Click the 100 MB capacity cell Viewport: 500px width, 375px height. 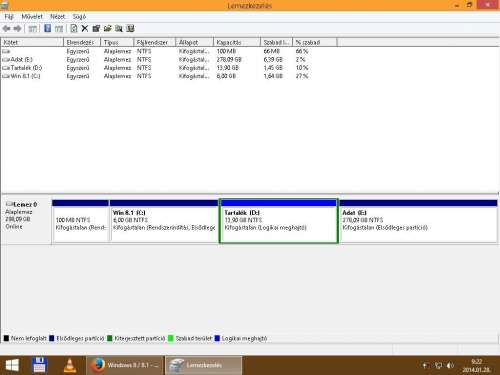point(226,51)
